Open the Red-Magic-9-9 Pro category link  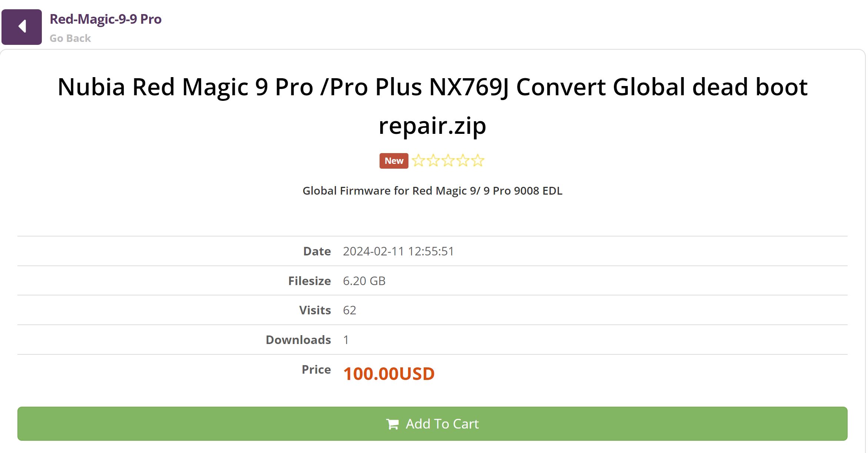click(x=106, y=19)
